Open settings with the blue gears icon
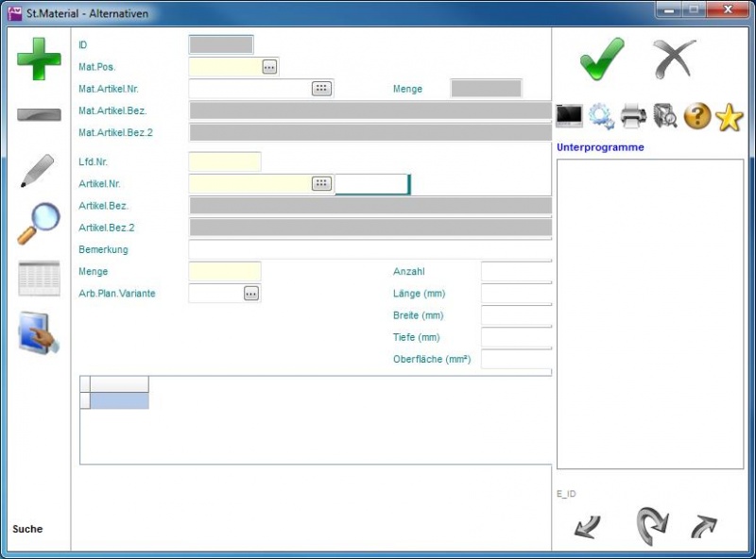Image resolution: width=756 pixels, height=559 pixels. (x=601, y=116)
